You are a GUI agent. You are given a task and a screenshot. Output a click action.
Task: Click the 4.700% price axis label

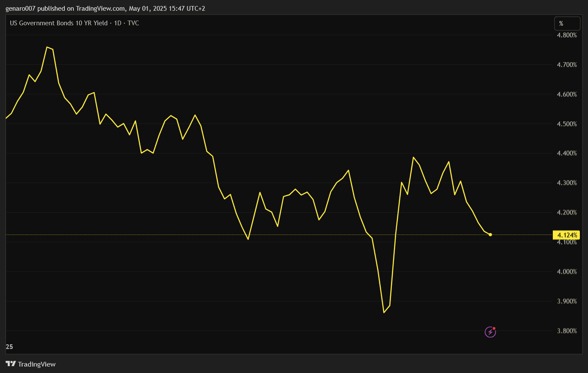pyautogui.click(x=567, y=65)
